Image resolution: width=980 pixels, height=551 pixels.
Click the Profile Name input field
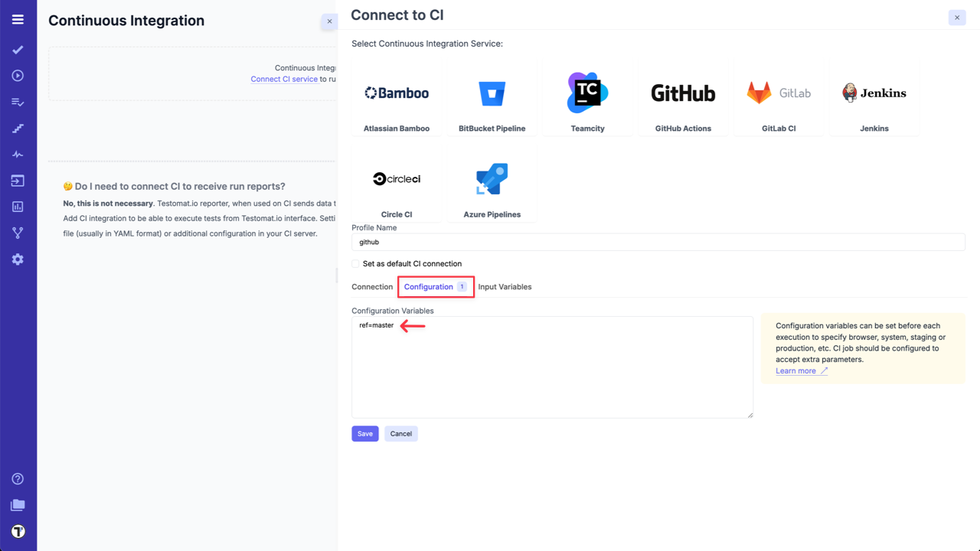[658, 242]
